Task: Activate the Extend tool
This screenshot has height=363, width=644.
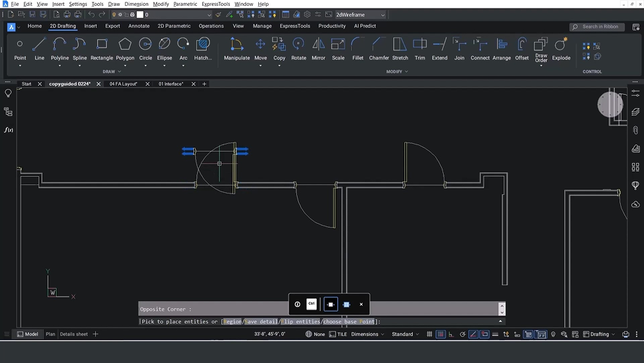Action: pos(439,50)
